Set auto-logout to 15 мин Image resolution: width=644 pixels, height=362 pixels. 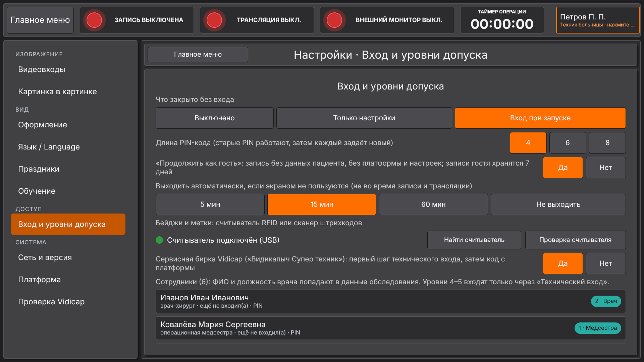point(322,204)
